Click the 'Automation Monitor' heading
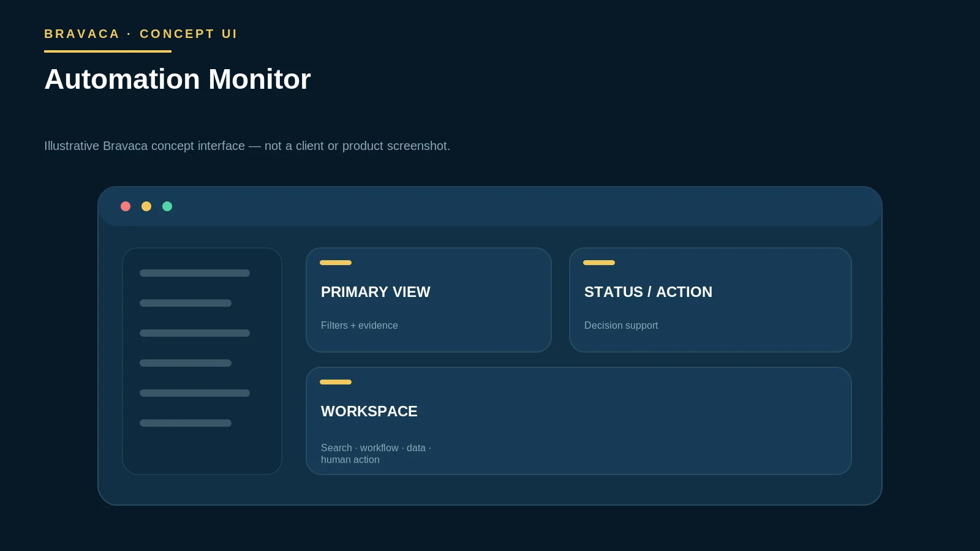 point(178,80)
